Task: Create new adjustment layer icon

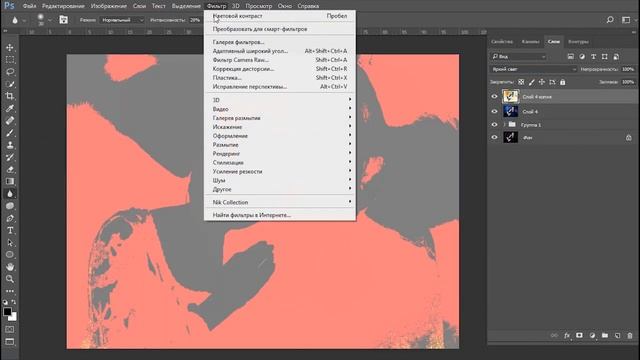Action: click(592, 336)
